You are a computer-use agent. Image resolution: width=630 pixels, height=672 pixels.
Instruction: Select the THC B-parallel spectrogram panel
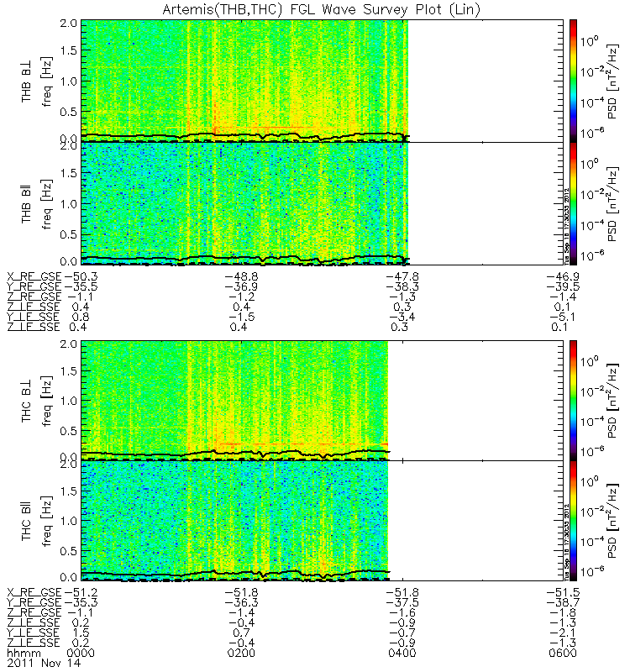(x=322, y=521)
